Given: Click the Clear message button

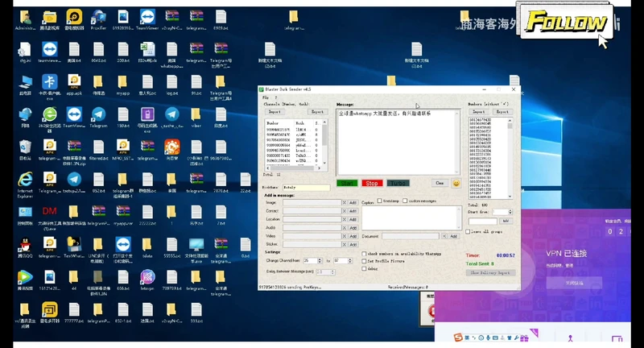Looking at the screenshot, I should pyautogui.click(x=440, y=183).
